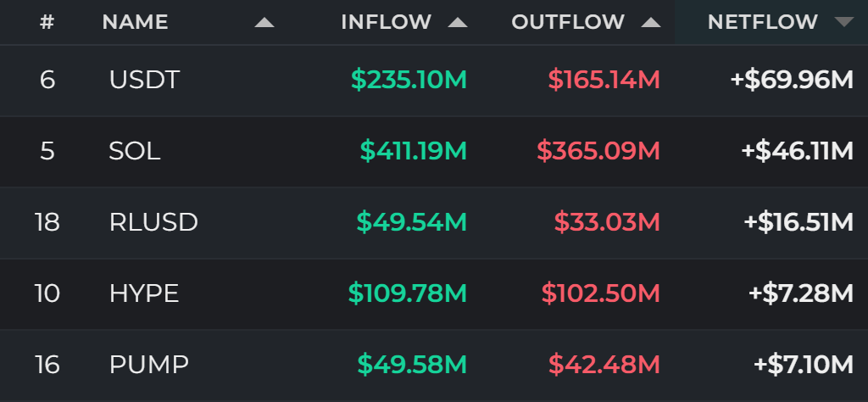
Task: Open the SOL token row
Action: (434, 151)
